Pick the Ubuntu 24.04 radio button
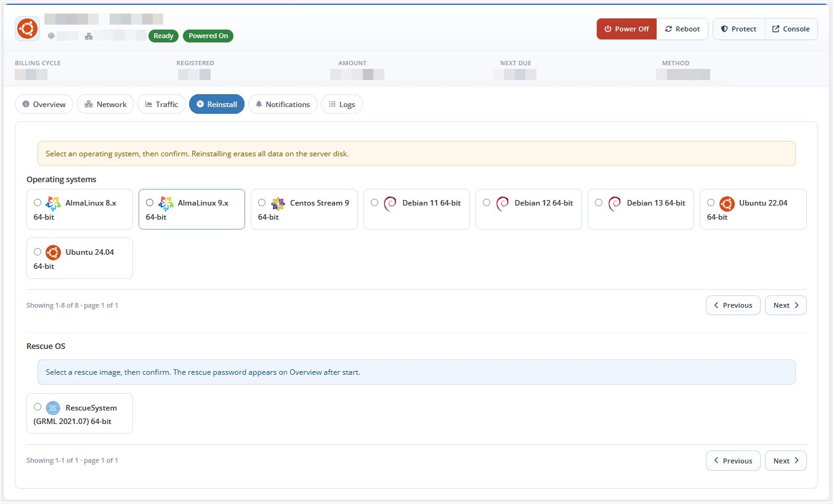Image resolution: width=834 pixels, height=504 pixels. (x=38, y=252)
